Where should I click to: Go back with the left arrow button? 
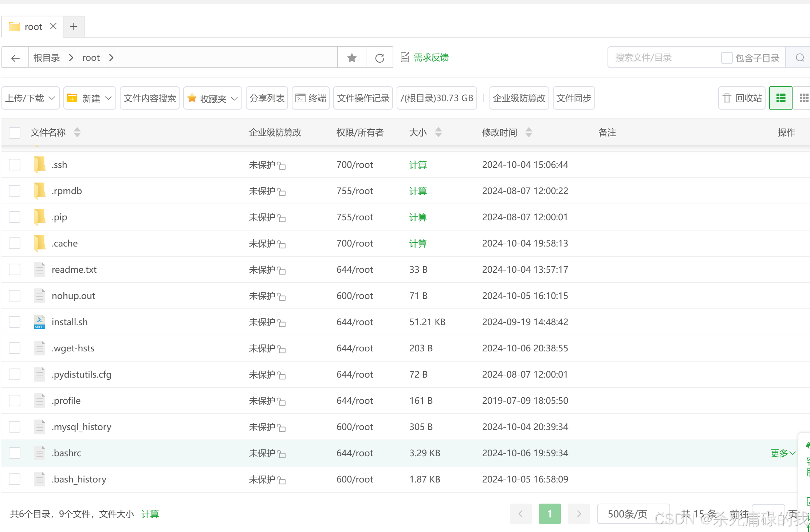[15, 58]
